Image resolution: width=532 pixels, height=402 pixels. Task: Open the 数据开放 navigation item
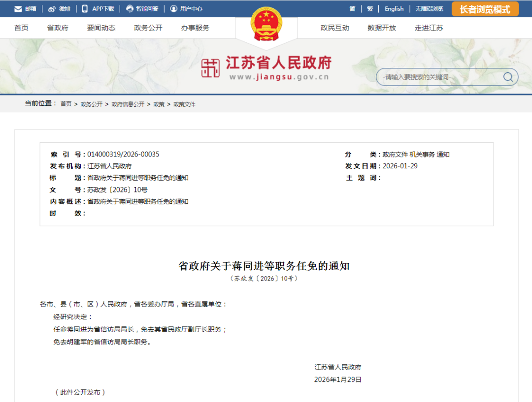point(382,28)
